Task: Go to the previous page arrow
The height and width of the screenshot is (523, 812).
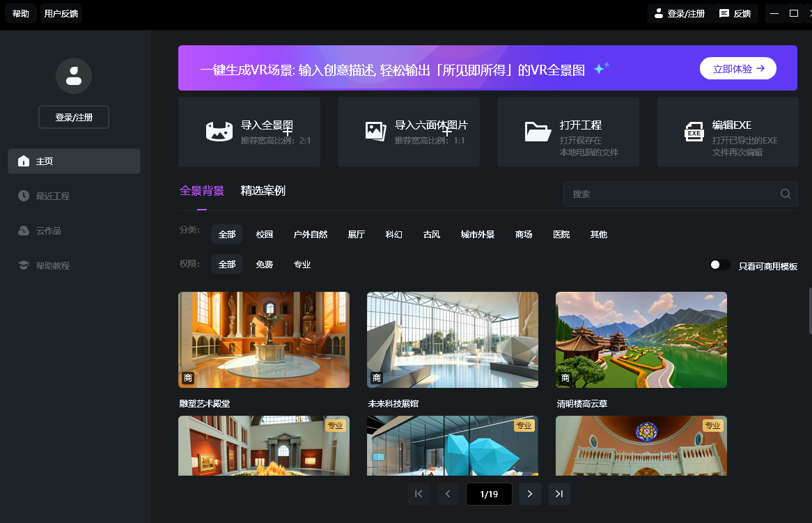Action: click(448, 494)
